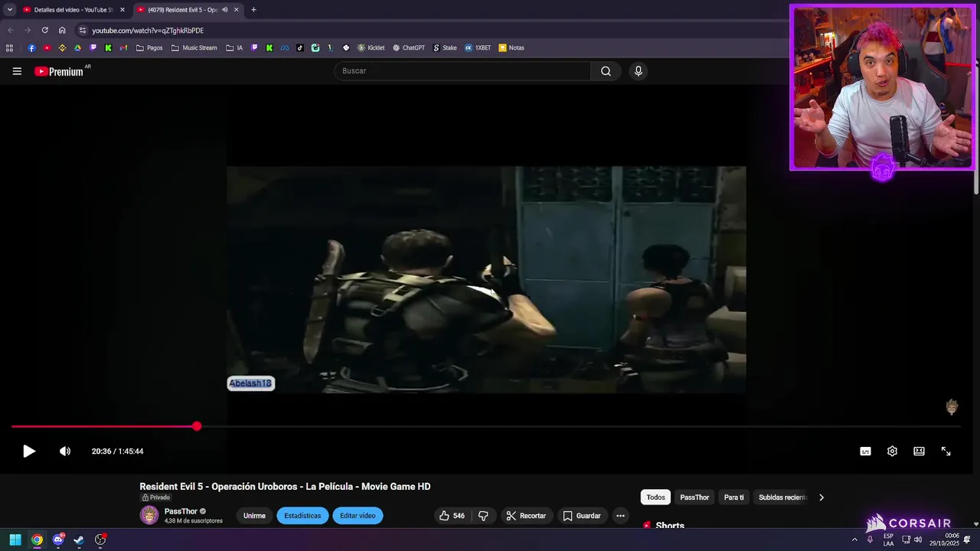Open the PassThor channel name link
The width and height of the screenshot is (980, 551).
(x=181, y=511)
